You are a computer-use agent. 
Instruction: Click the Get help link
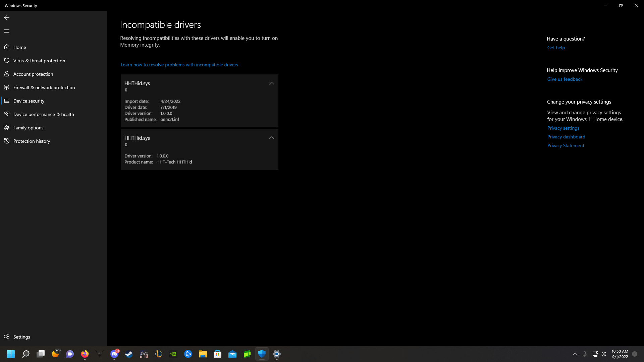click(x=556, y=48)
